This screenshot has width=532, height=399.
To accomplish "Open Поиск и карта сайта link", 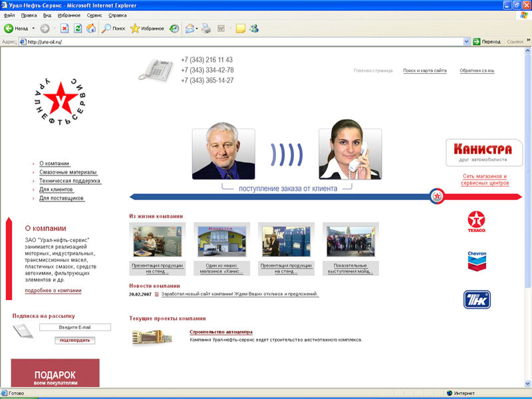I will pos(425,70).
